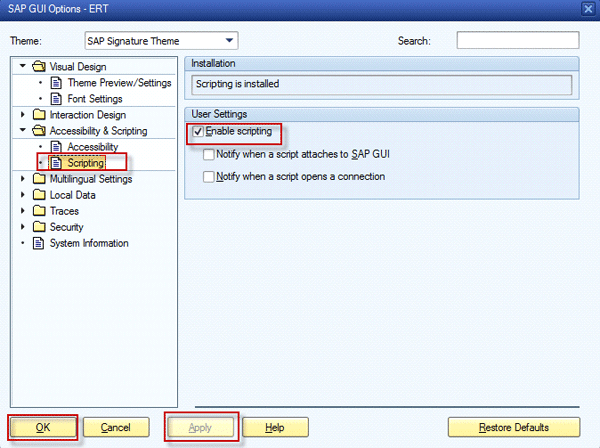
Task: Collapse the Accessibility & Scripting tree node
Action: 23,130
